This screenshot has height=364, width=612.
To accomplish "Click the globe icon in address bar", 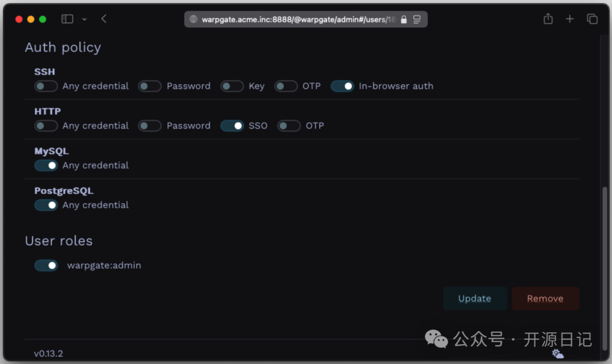I will [193, 19].
